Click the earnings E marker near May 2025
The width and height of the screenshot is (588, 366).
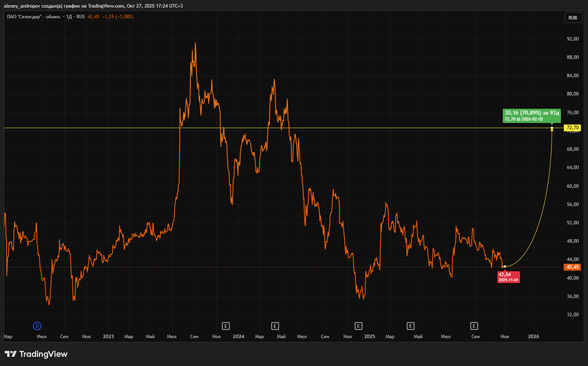410,326
